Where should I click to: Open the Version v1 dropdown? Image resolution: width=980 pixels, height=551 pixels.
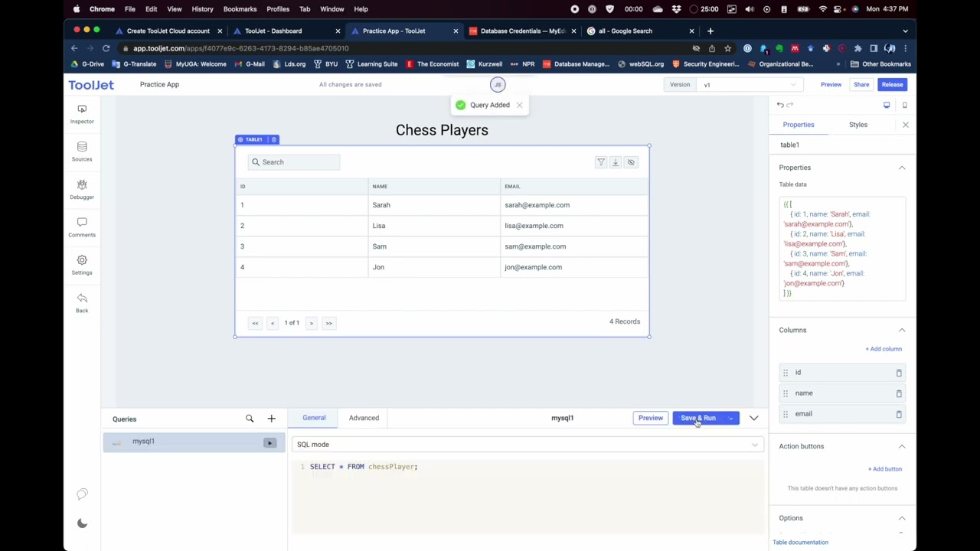pyautogui.click(x=750, y=85)
